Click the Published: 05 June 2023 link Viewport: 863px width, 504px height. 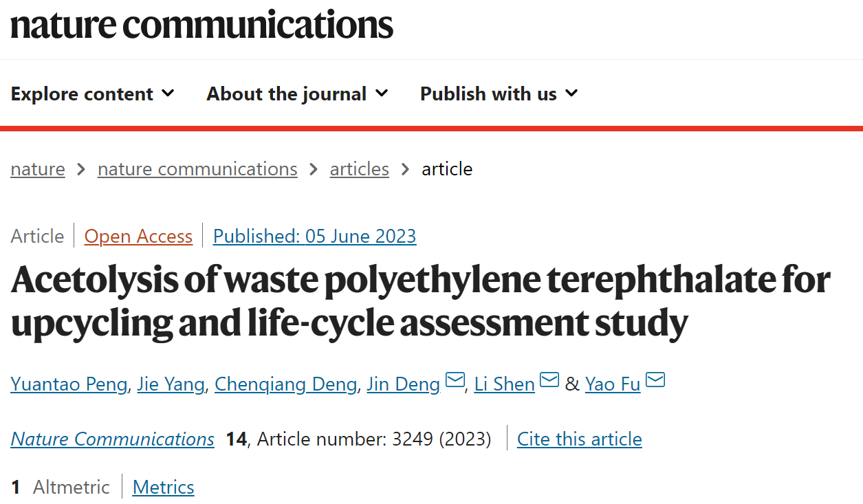click(x=315, y=237)
